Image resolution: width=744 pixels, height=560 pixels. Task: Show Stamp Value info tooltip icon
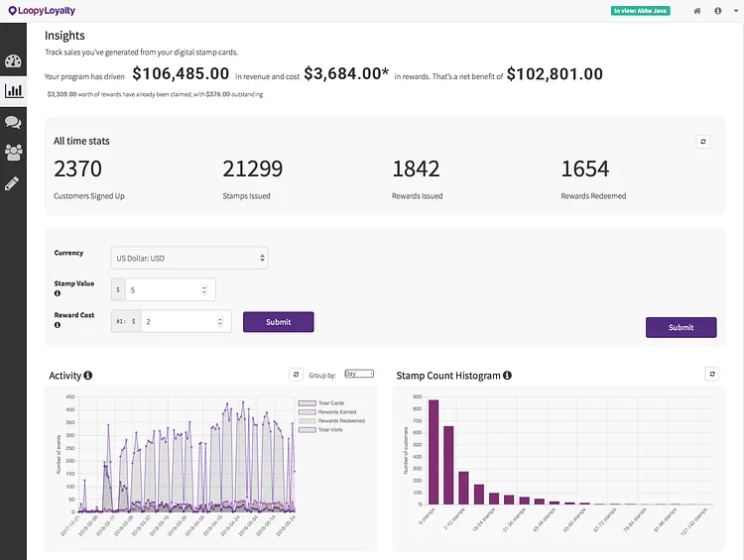[58, 293]
